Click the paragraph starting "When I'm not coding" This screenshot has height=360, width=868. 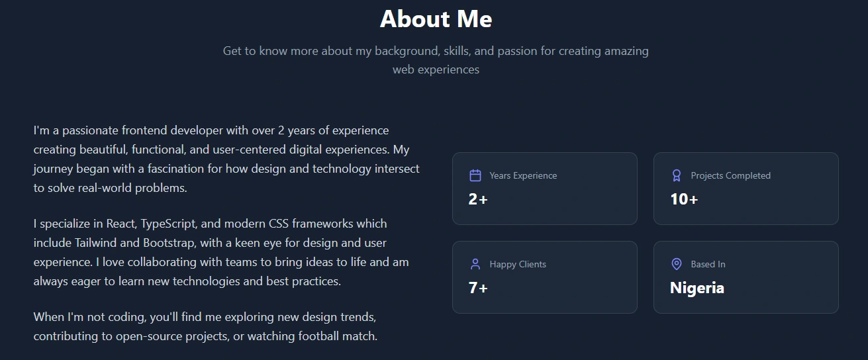pos(205,326)
